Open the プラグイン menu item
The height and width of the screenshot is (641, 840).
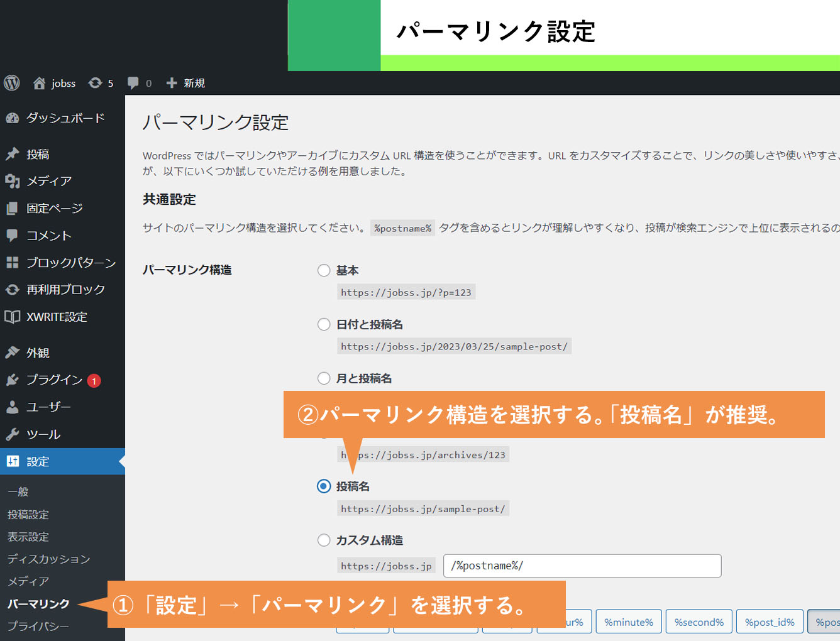coord(62,380)
